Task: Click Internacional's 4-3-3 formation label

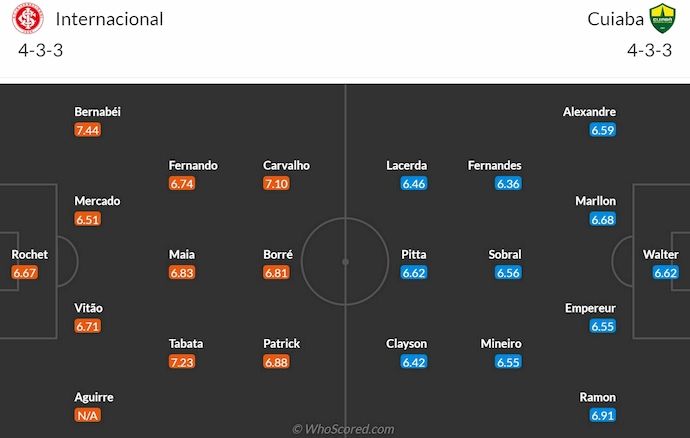Action: click(x=41, y=50)
